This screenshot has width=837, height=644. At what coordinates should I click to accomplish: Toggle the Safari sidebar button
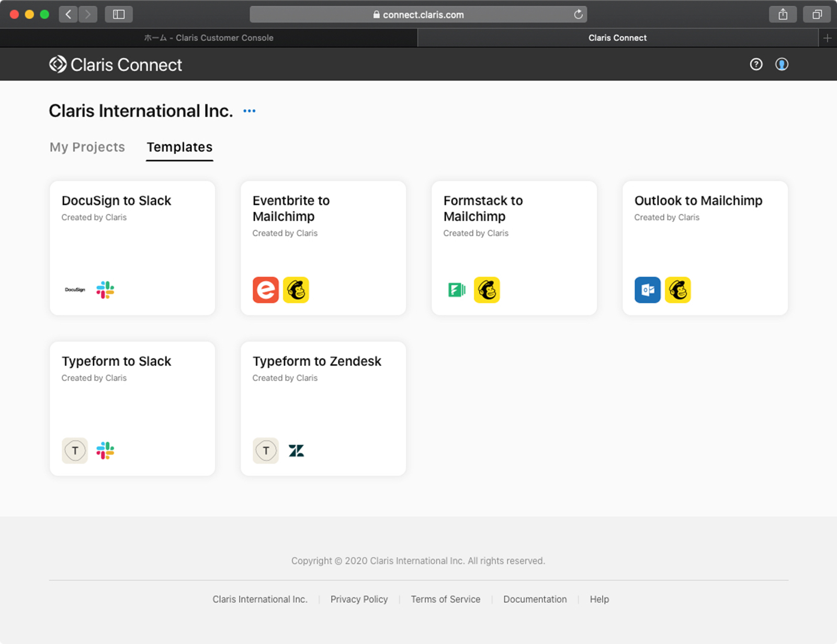[119, 15]
